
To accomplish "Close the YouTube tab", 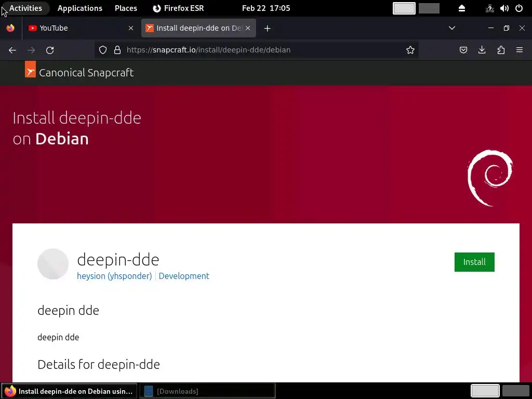I will 131,28.
